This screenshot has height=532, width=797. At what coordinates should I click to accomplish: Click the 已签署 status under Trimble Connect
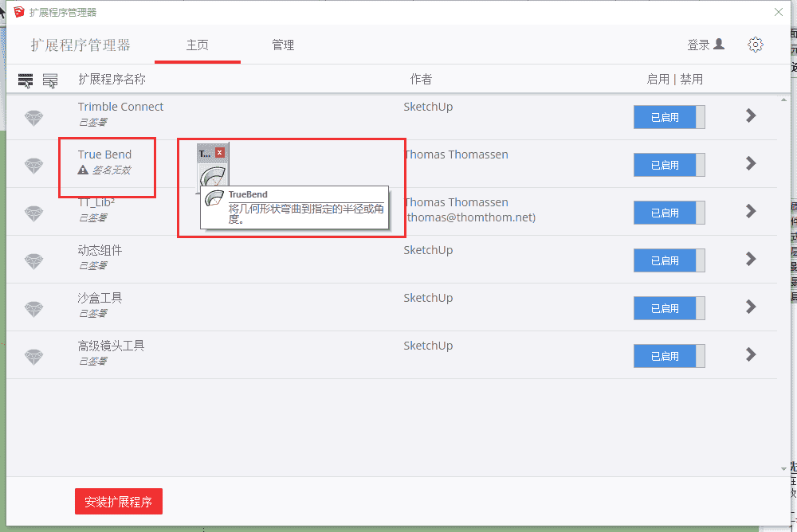pos(93,122)
